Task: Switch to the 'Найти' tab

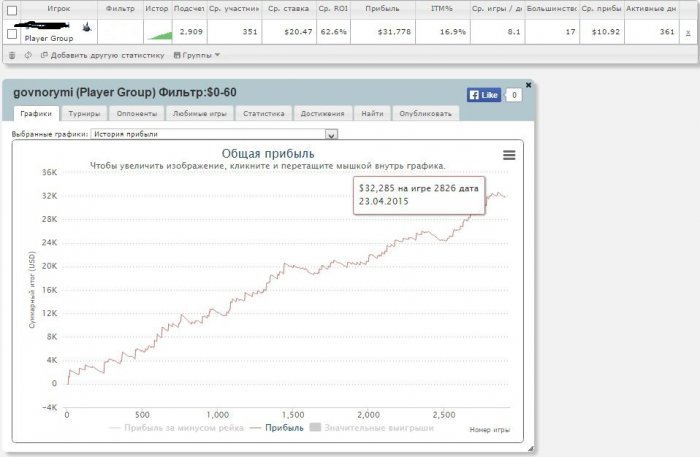Action: (372, 113)
